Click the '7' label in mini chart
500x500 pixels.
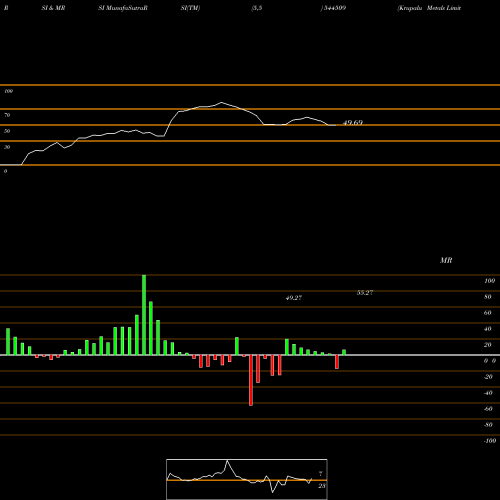click(x=321, y=474)
